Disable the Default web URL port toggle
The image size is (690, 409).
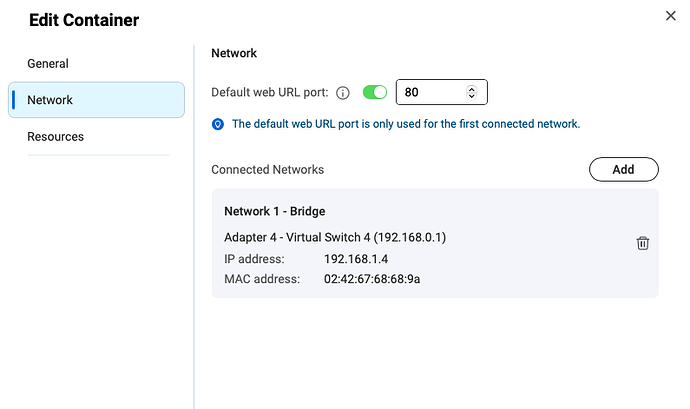375,93
